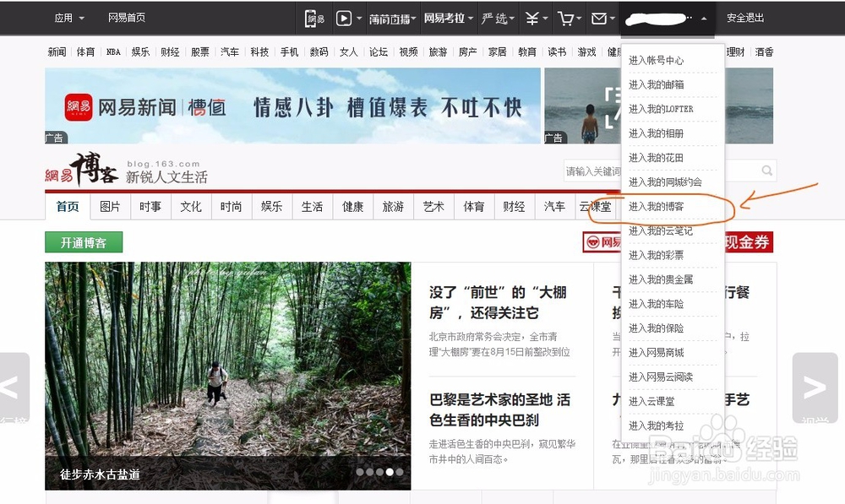Select 进入我的花田 from the menu

[x=656, y=158]
